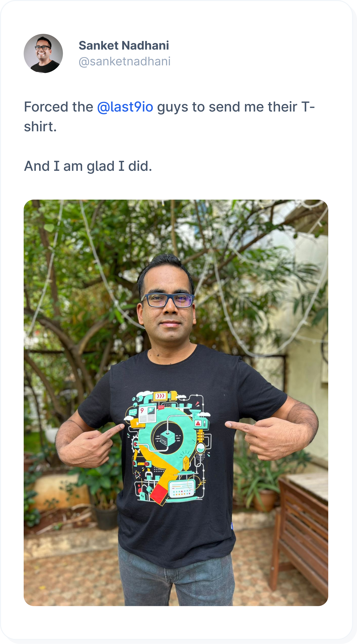Open the attached T-shirt photo
The height and width of the screenshot is (644, 357).
pos(176,403)
